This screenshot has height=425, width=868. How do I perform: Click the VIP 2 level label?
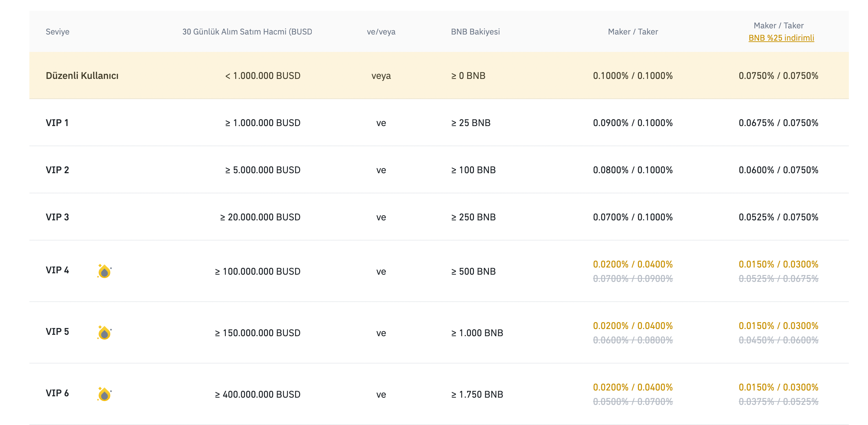pos(57,170)
